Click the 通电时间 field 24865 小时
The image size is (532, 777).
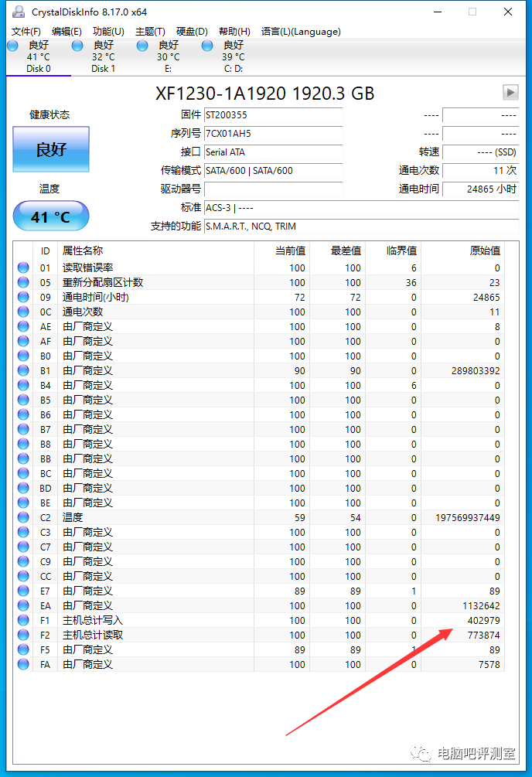[480, 189]
